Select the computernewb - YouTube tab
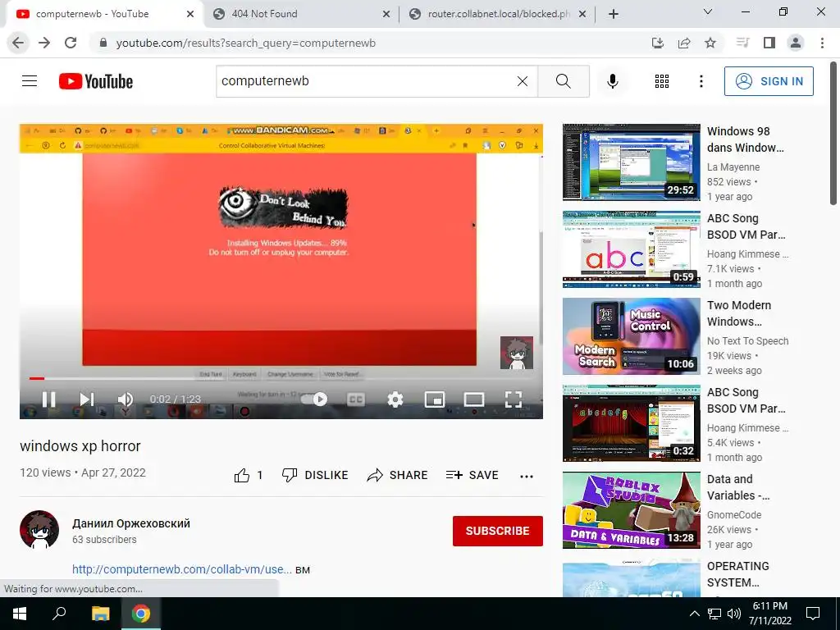Screen dimensions: 840x630 click(104, 14)
